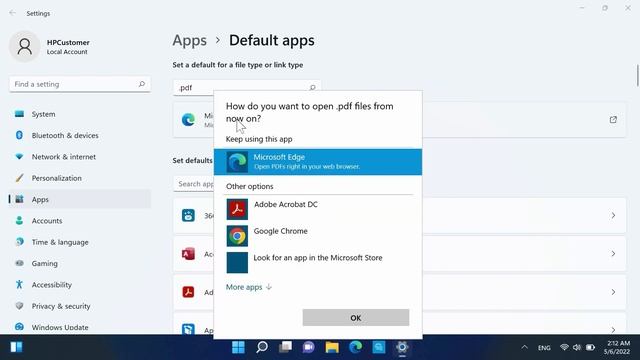
Task: Open Accessibility settings
Action: click(80, 284)
